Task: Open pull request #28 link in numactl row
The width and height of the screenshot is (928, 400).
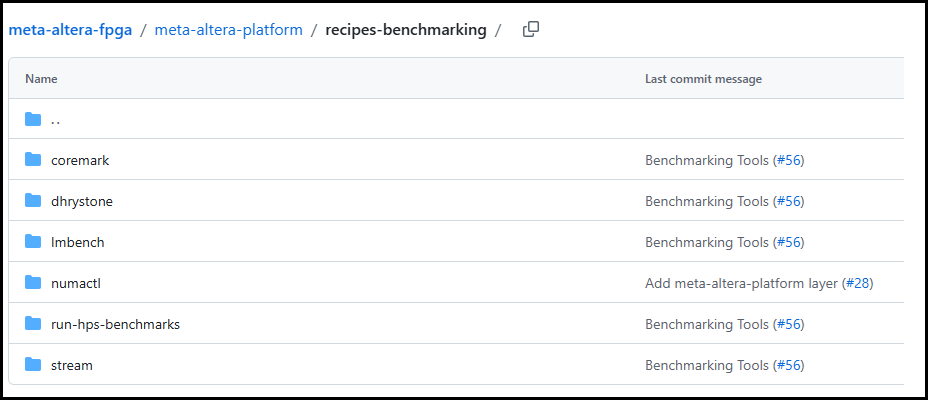Action: click(x=858, y=283)
